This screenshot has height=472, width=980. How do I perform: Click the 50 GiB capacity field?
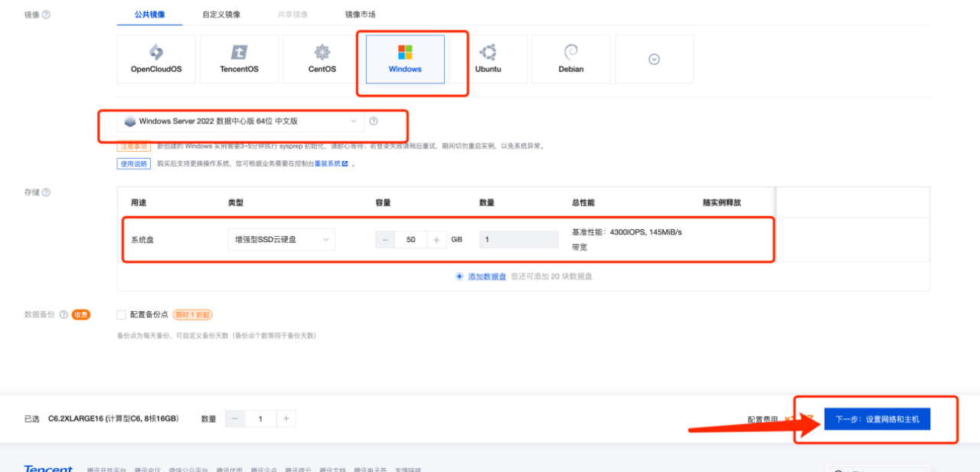click(411, 240)
